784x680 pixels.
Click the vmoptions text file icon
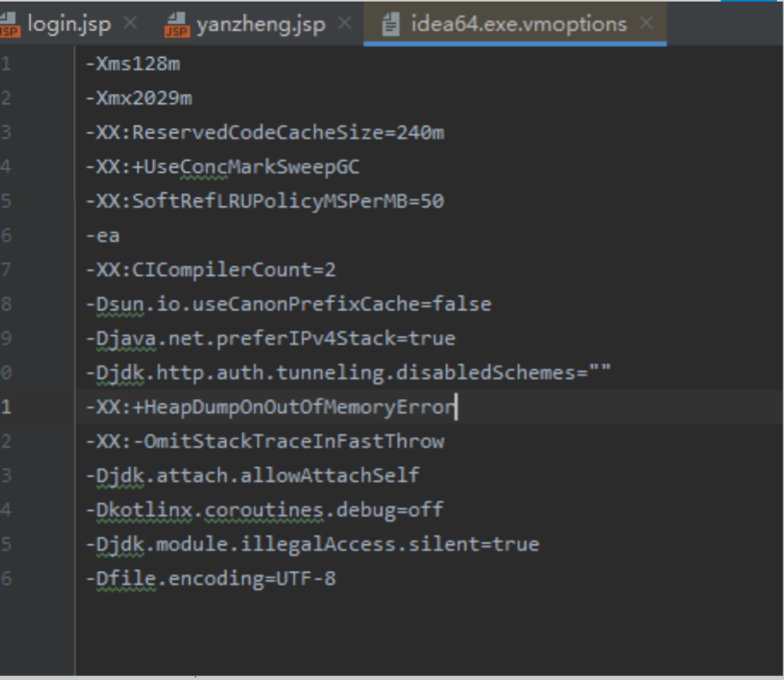click(390, 24)
